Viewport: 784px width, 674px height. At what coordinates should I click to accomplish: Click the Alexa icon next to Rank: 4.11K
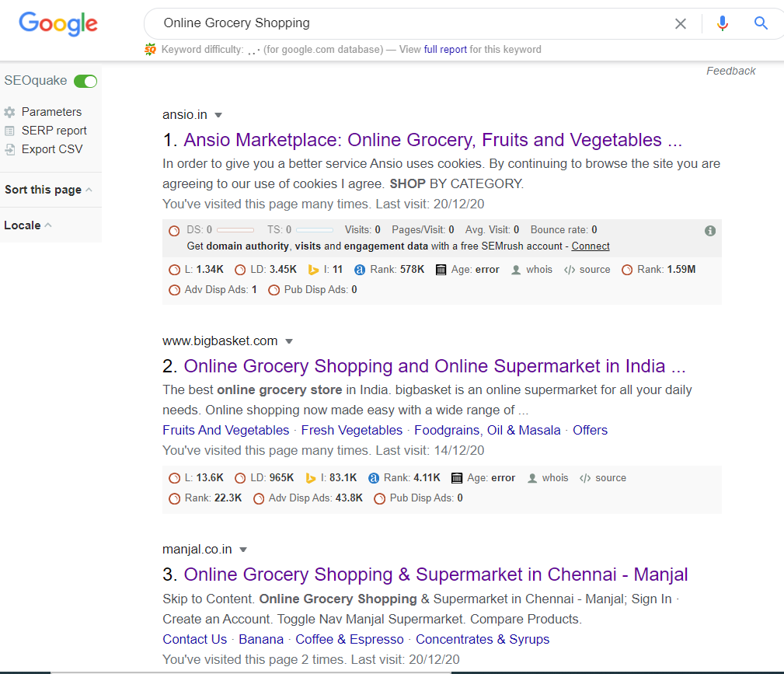click(374, 478)
